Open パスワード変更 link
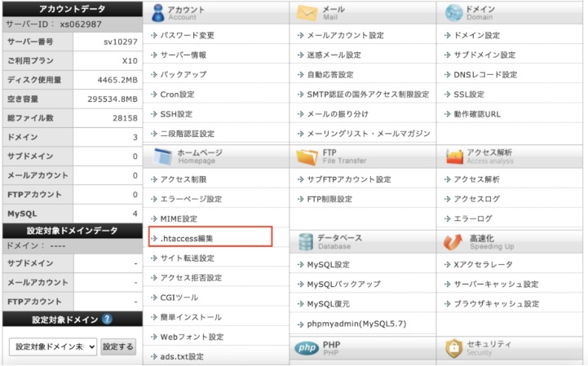Viewport: 588px width, 366px height. click(x=187, y=36)
